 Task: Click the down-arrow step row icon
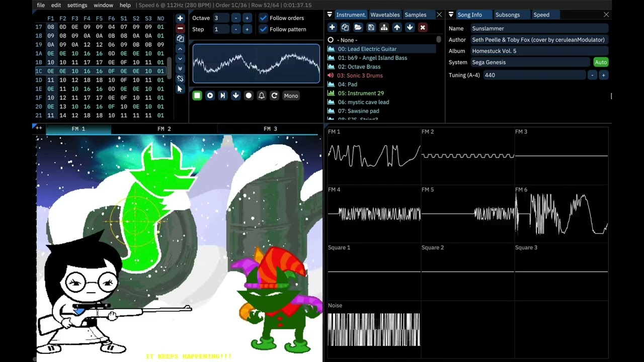(235, 96)
